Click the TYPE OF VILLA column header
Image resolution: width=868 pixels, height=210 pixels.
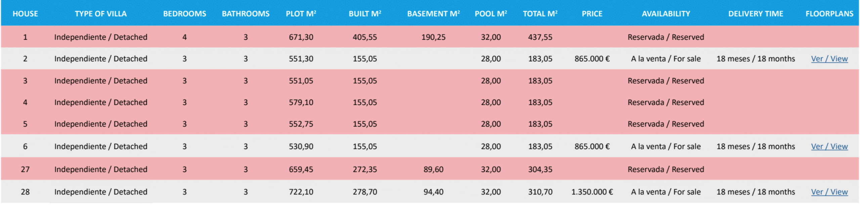click(101, 14)
